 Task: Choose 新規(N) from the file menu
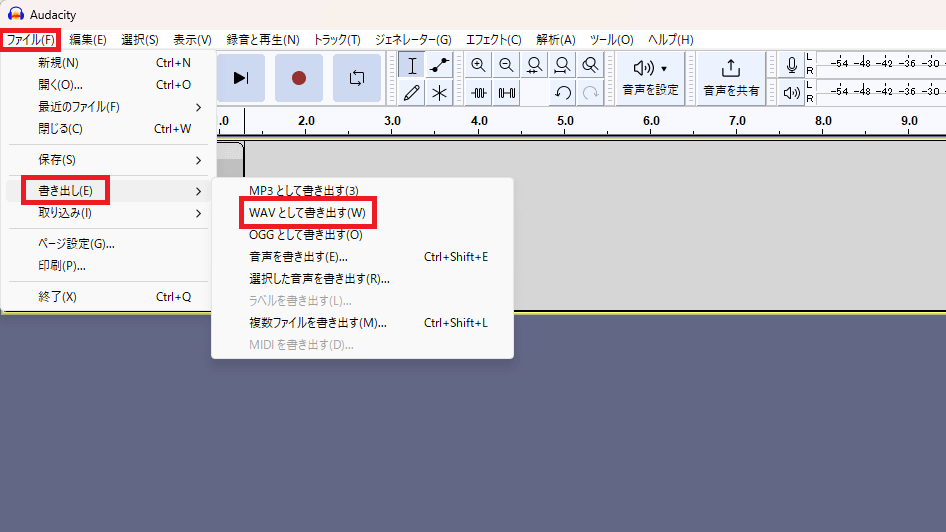click(109, 63)
